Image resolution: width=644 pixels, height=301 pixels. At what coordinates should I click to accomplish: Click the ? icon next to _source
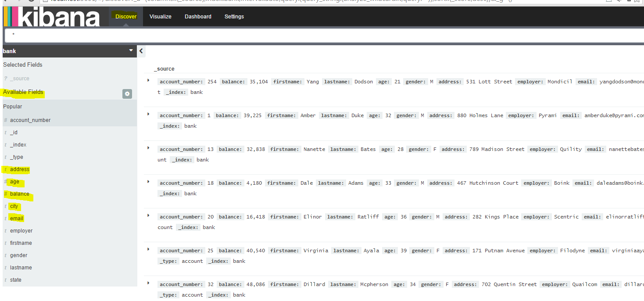[5, 78]
